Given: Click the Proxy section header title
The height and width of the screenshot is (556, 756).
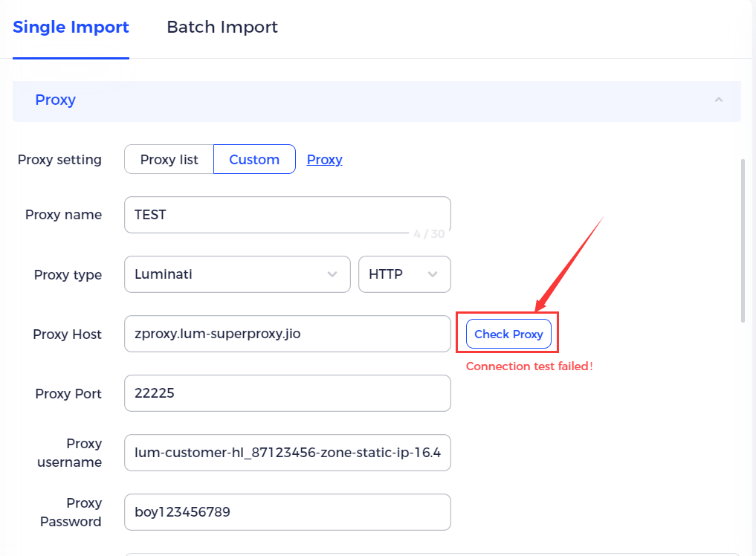Looking at the screenshot, I should pos(56,100).
